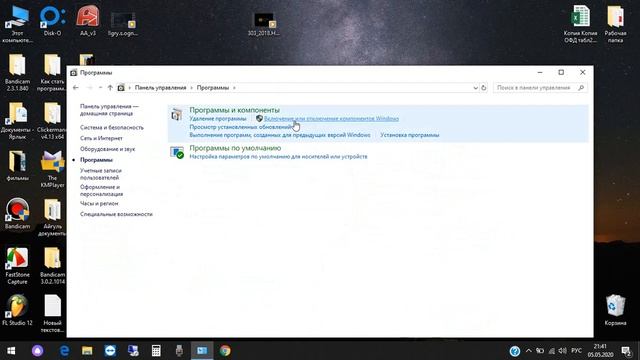The height and width of the screenshot is (360, 640).
Task: Expand the address bar history dropdown
Action: point(476,87)
